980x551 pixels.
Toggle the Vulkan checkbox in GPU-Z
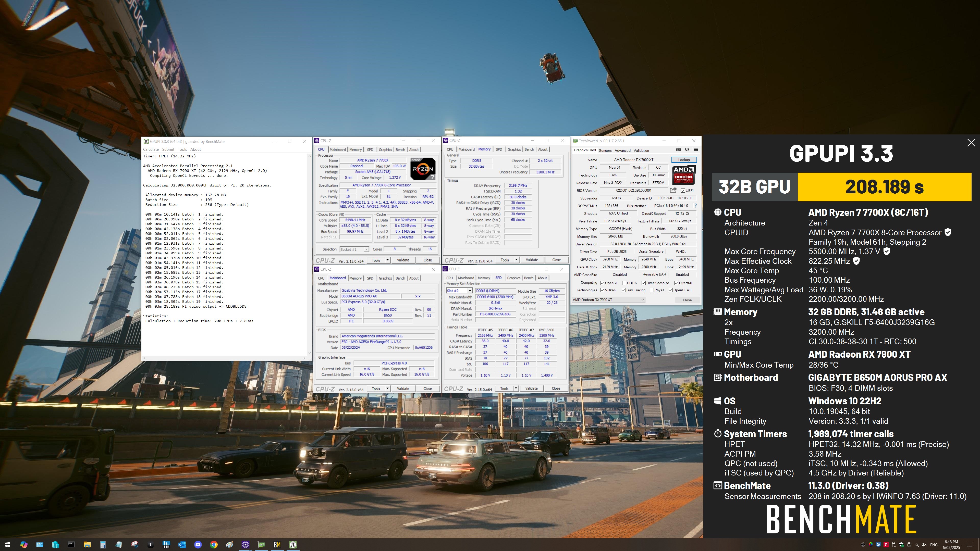[x=602, y=290]
